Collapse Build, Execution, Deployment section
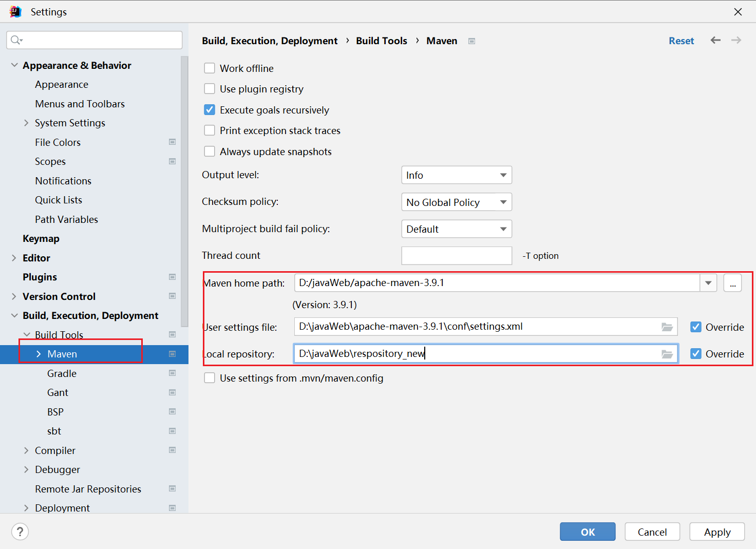 pyautogui.click(x=14, y=315)
